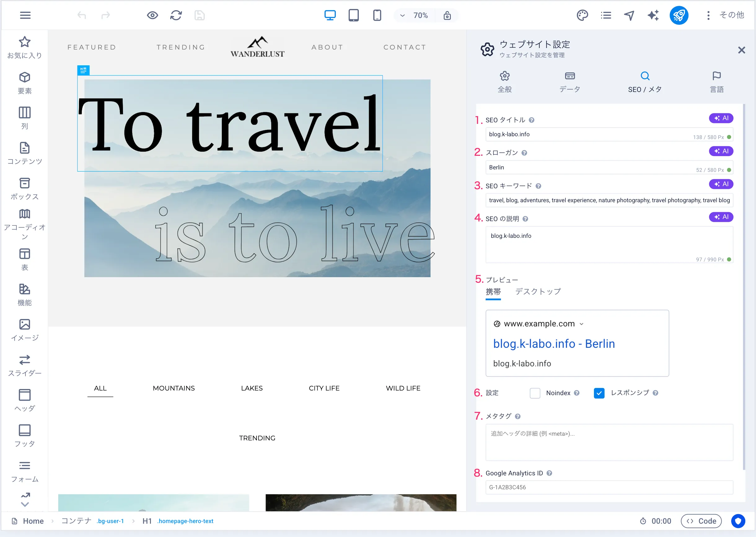756x537 pixels.
Task: Uncheck the レスポンシブ checkbox
Action: (x=599, y=393)
